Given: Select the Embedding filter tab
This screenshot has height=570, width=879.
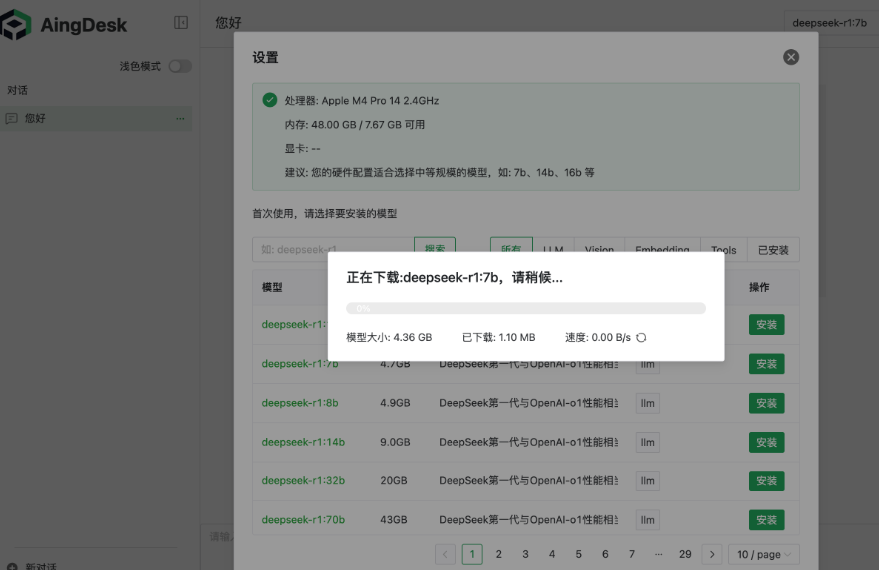Looking at the screenshot, I should 662,249.
